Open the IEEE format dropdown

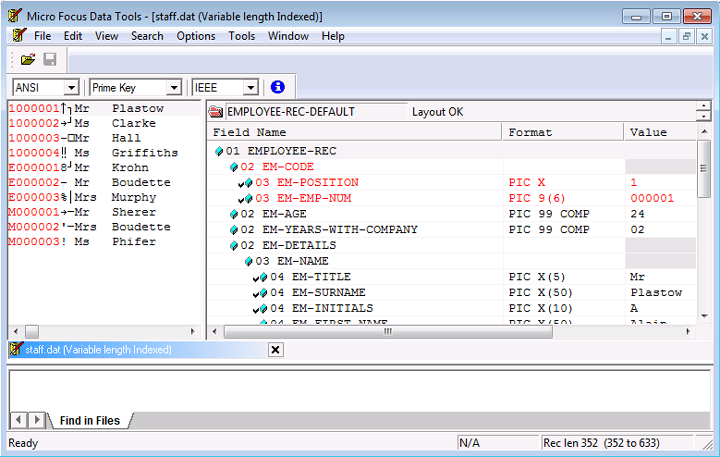point(250,88)
